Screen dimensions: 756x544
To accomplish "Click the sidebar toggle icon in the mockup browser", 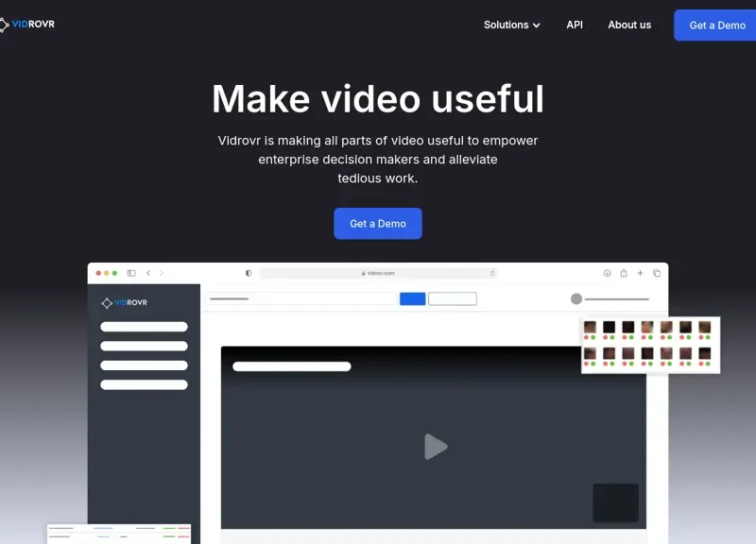I will pyautogui.click(x=130, y=273).
